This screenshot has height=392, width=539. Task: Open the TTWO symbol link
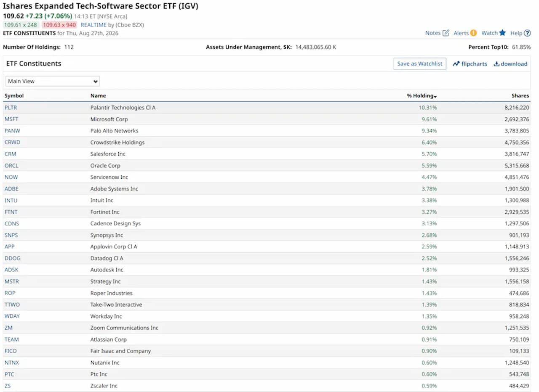pos(12,305)
